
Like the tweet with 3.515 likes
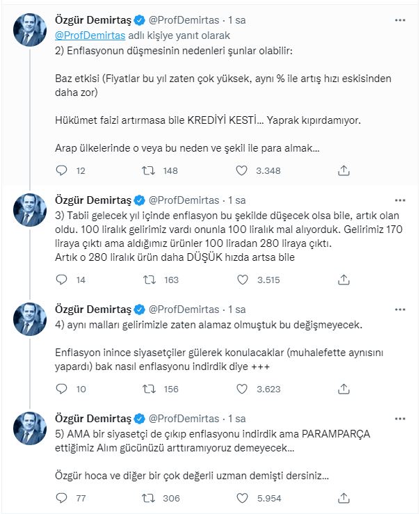(x=242, y=280)
